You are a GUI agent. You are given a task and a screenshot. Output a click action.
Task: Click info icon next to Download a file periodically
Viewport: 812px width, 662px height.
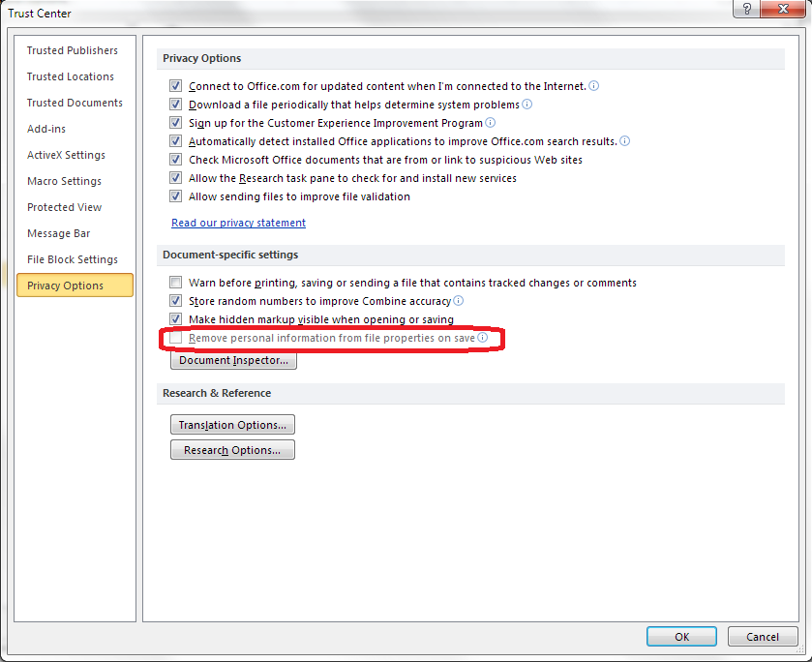[527, 105]
